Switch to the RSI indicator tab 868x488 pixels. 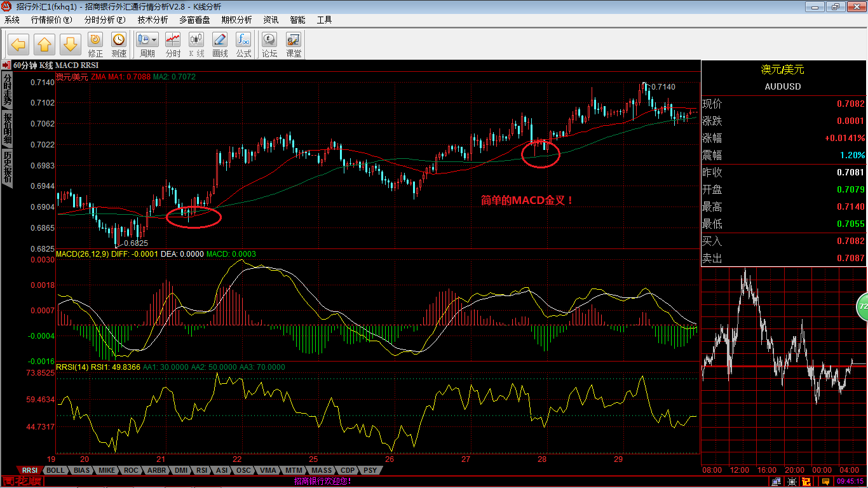tap(202, 470)
